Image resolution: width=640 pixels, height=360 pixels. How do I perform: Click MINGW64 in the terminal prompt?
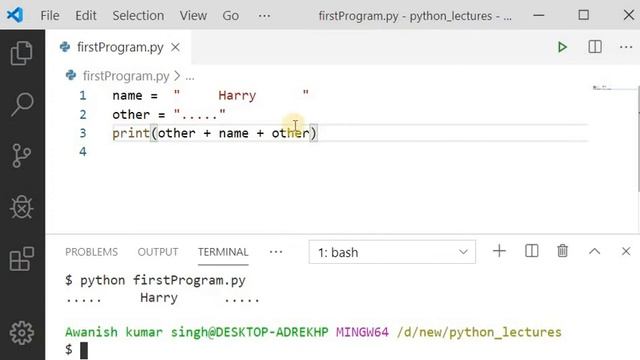point(362,332)
